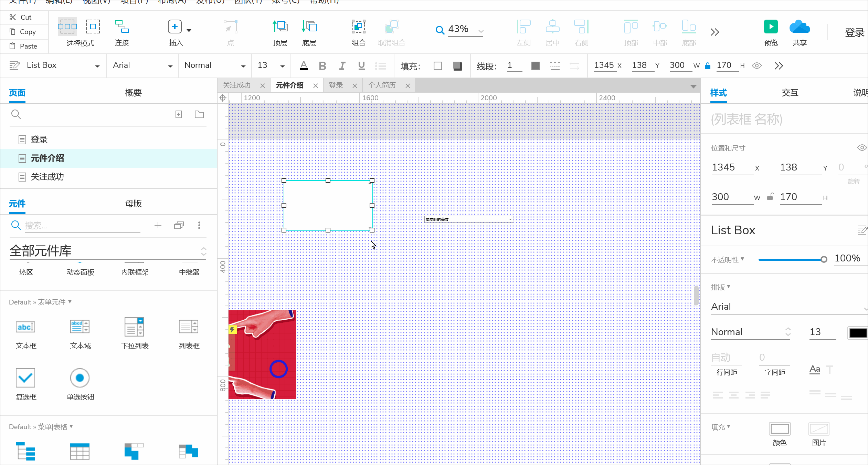Click the add folder icon in pages panel

[199, 114]
